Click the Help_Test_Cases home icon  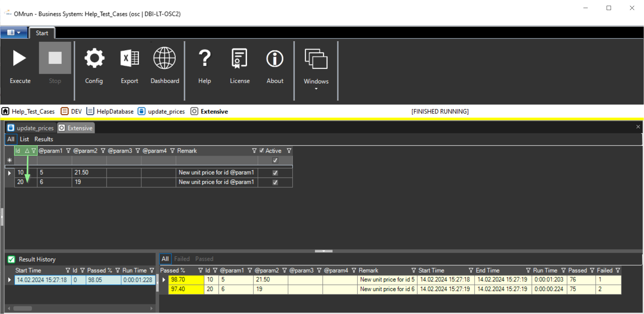point(6,111)
